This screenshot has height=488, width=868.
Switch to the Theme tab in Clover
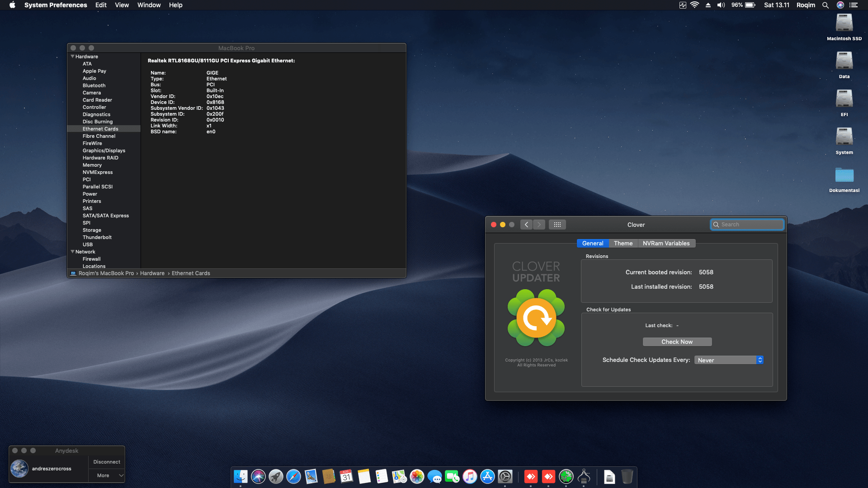point(623,243)
